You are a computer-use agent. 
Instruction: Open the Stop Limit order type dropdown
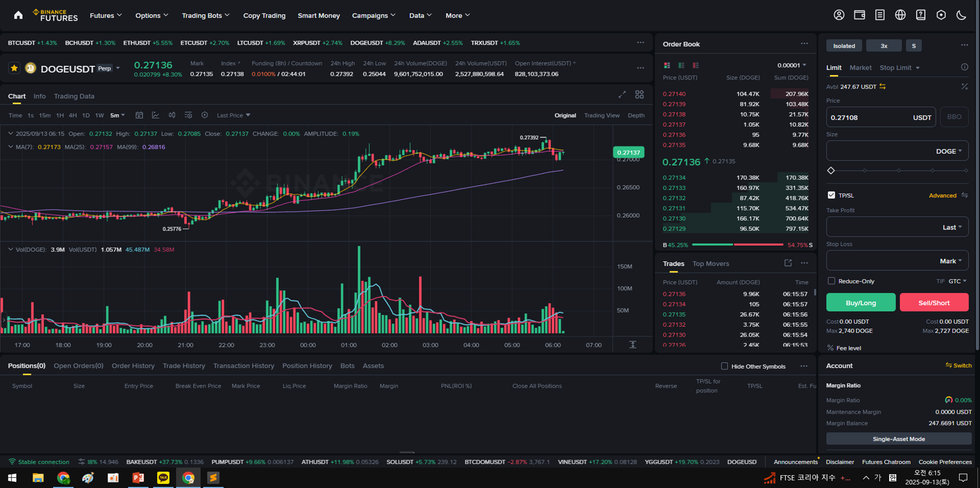(x=899, y=67)
